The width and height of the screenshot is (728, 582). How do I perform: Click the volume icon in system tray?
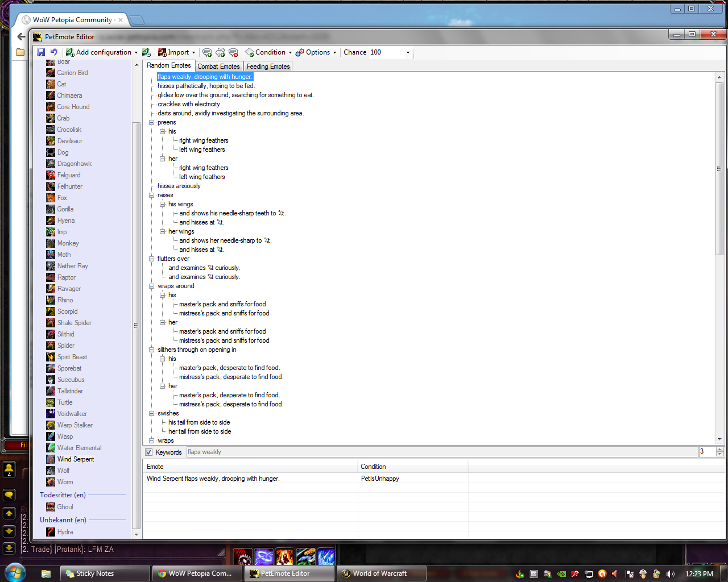[671, 573]
